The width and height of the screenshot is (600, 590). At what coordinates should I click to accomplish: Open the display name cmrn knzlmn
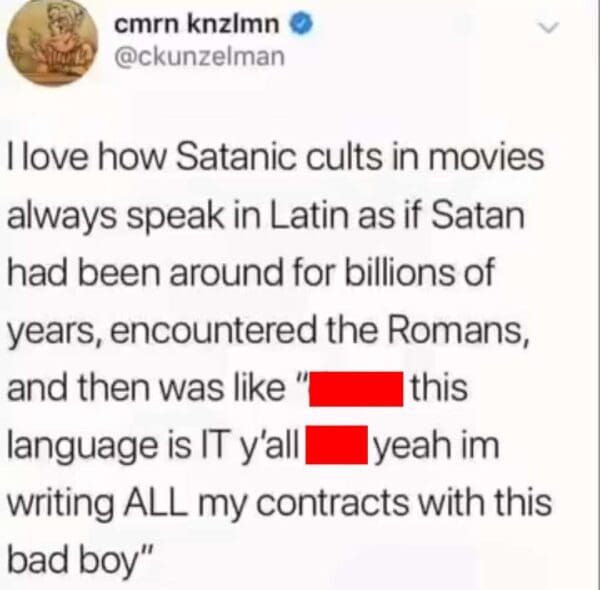click(x=197, y=25)
